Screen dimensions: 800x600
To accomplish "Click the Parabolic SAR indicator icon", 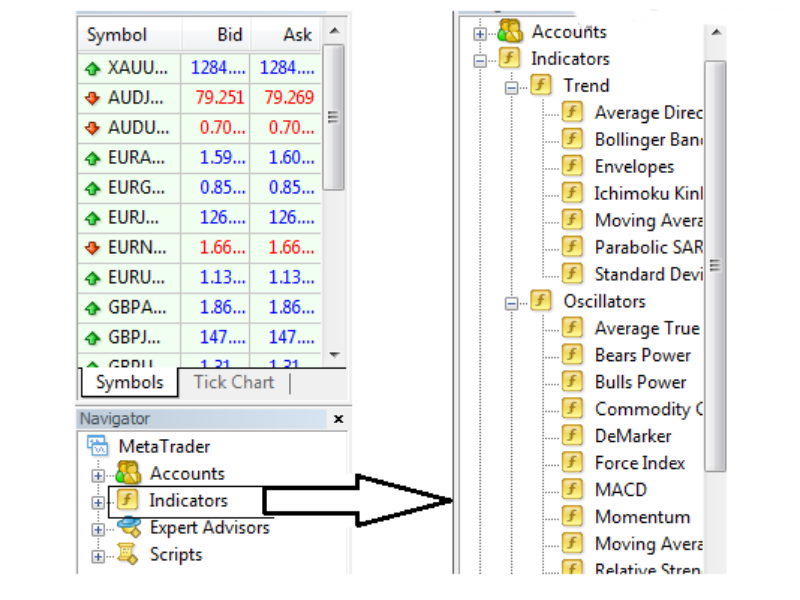I will point(572,246).
